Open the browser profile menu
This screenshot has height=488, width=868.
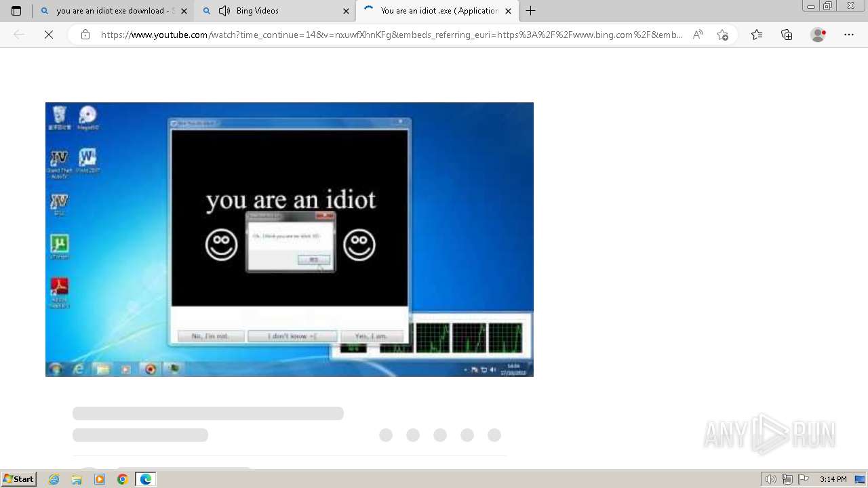pyautogui.click(x=818, y=35)
